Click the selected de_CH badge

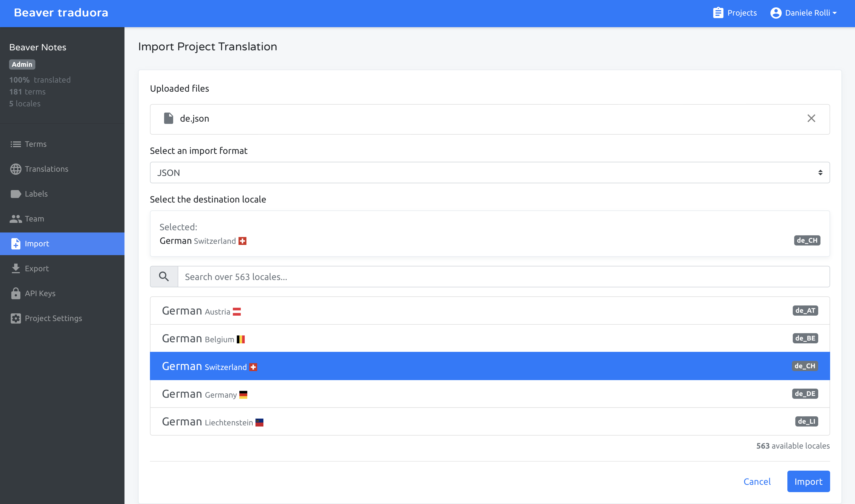click(807, 240)
